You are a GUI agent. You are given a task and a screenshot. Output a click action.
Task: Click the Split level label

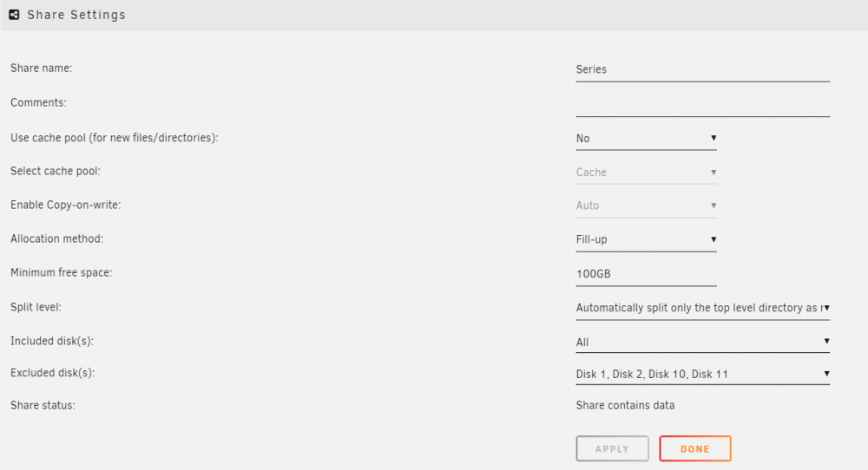tap(36, 307)
